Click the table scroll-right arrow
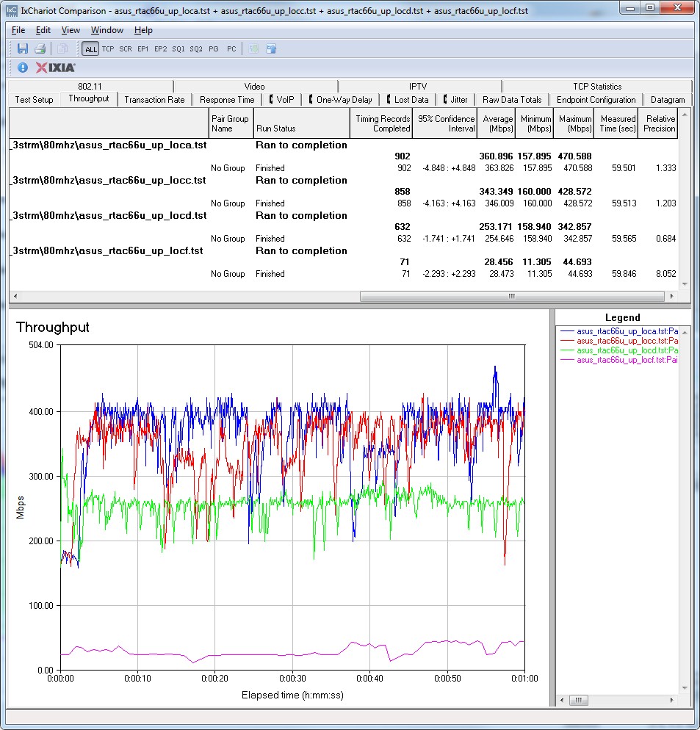The image size is (700, 730). (671, 296)
